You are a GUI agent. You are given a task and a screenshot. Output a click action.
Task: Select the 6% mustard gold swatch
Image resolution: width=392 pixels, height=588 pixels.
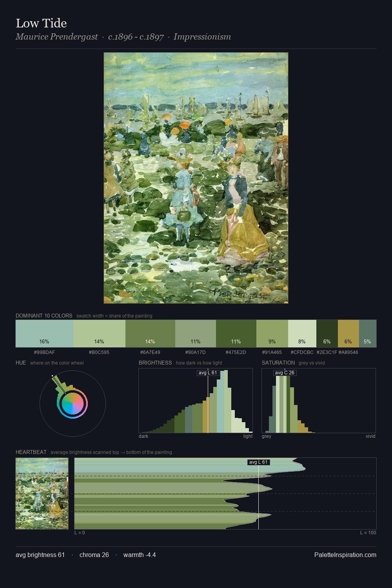click(348, 334)
